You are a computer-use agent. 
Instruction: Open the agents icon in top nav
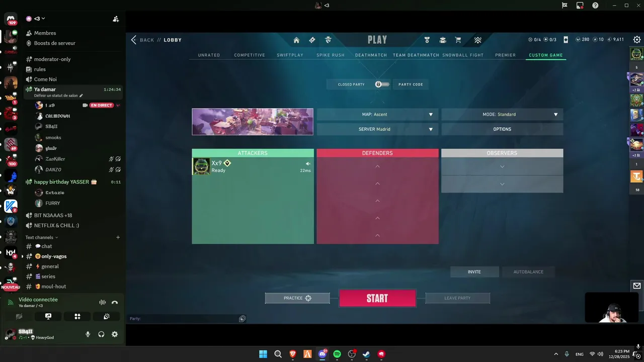pos(328,40)
